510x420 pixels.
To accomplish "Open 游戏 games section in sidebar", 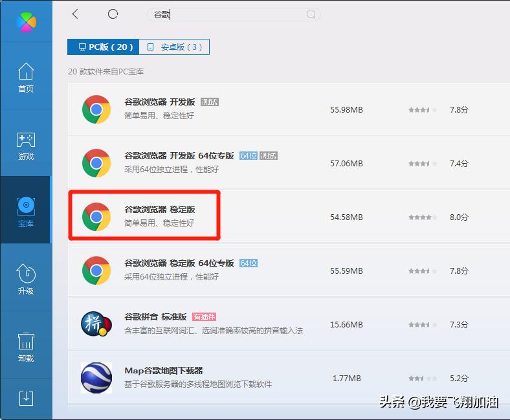I will [26, 146].
